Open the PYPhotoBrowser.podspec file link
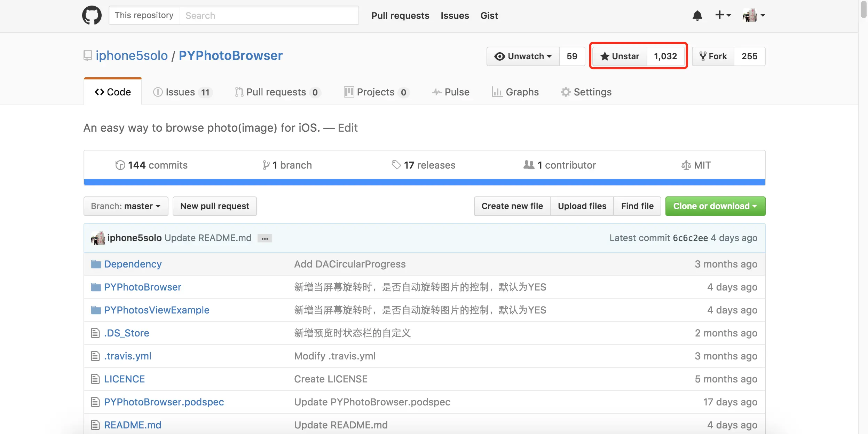The height and width of the screenshot is (434, 868). [164, 402]
